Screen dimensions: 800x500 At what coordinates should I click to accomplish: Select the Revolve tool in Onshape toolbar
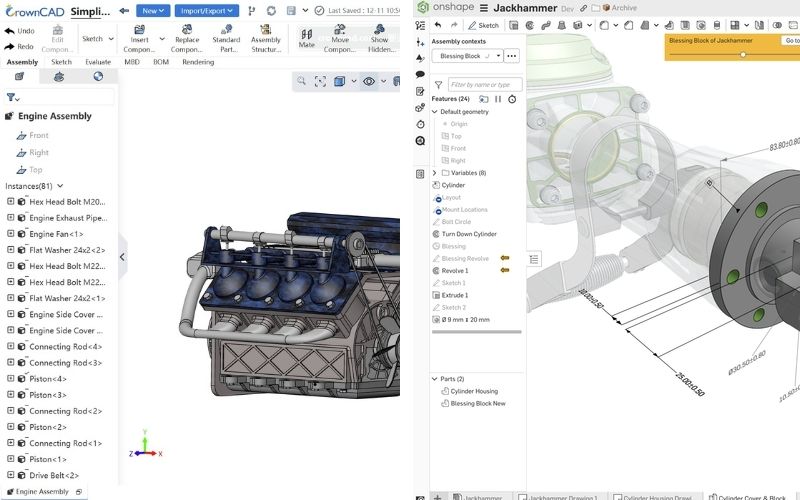click(530, 24)
